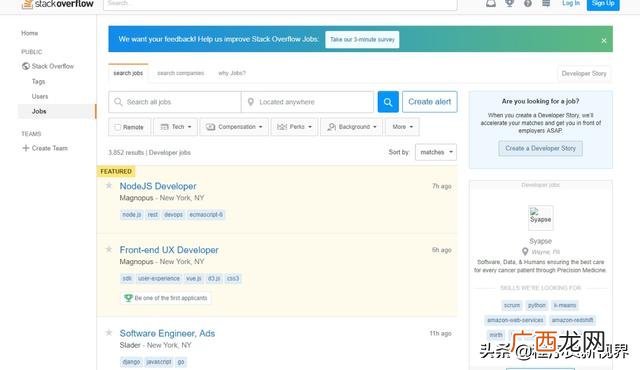Click the amazon-redshift skill tag
Screen dimensions: 640x370
pos(572,320)
